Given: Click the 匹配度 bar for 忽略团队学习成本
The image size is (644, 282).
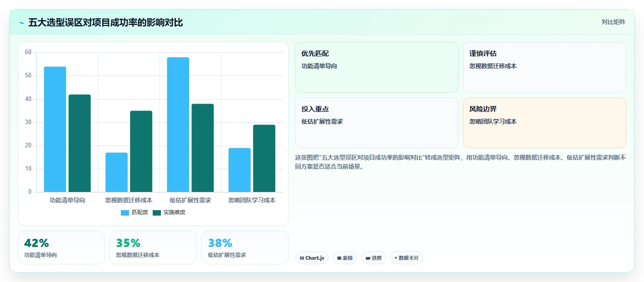Looking at the screenshot, I should [240, 170].
